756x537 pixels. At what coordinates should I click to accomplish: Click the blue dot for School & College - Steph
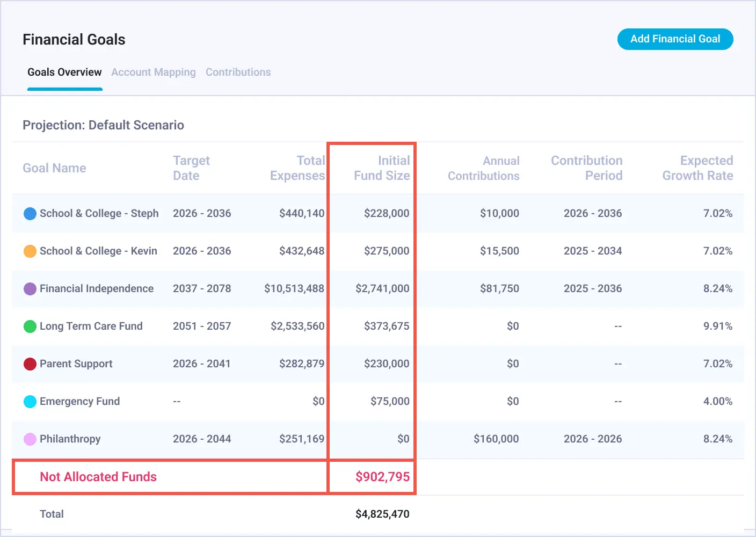click(30, 214)
